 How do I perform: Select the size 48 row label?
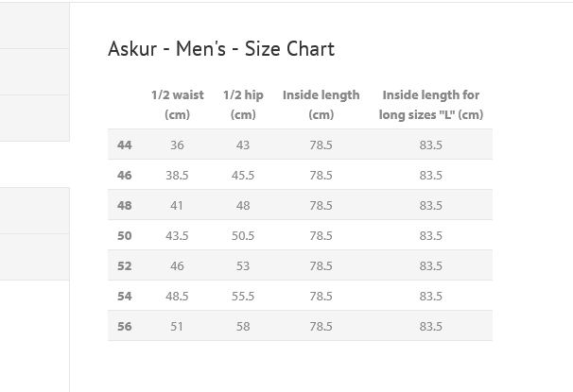[125, 205]
